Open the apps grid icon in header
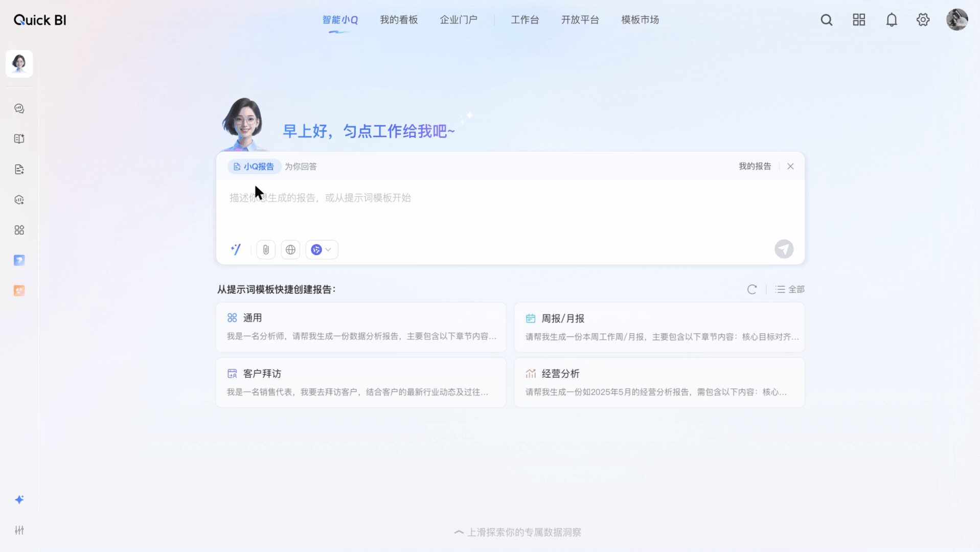Image resolution: width=980 pixels, height=552 pixels. pyautogui.click(x=859, y=20)
